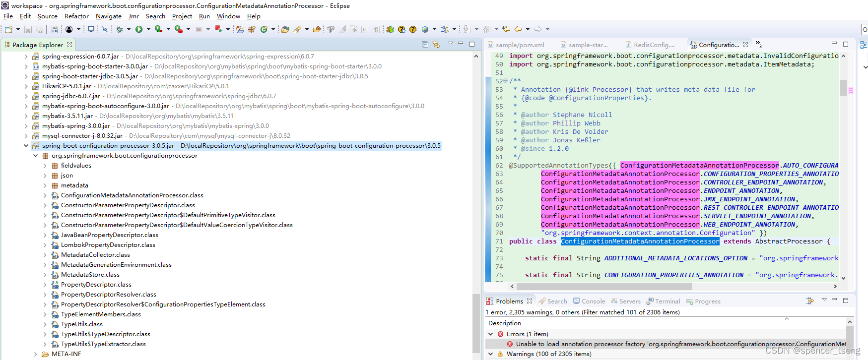Viewport: 868px width, 360px height.
Task: Click the Debug bug icon in toolbar
Action: (x=119, y=30)
